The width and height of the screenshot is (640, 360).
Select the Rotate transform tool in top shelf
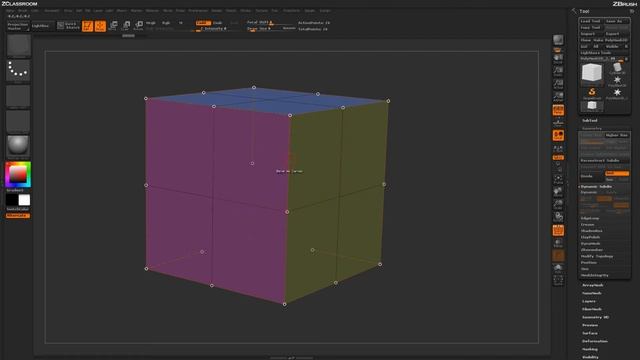click(x=139, y=26)
